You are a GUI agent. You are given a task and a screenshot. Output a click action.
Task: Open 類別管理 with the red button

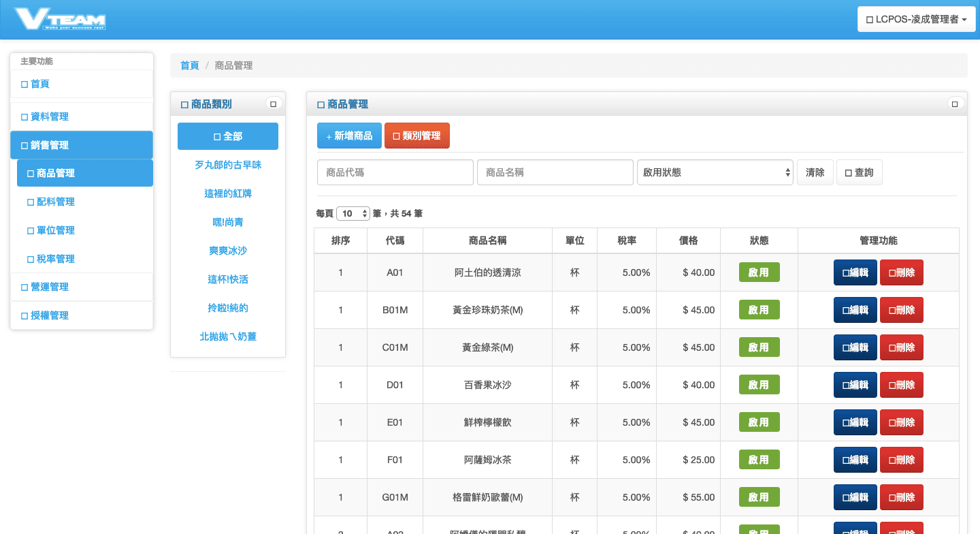(x=417, y=135)
